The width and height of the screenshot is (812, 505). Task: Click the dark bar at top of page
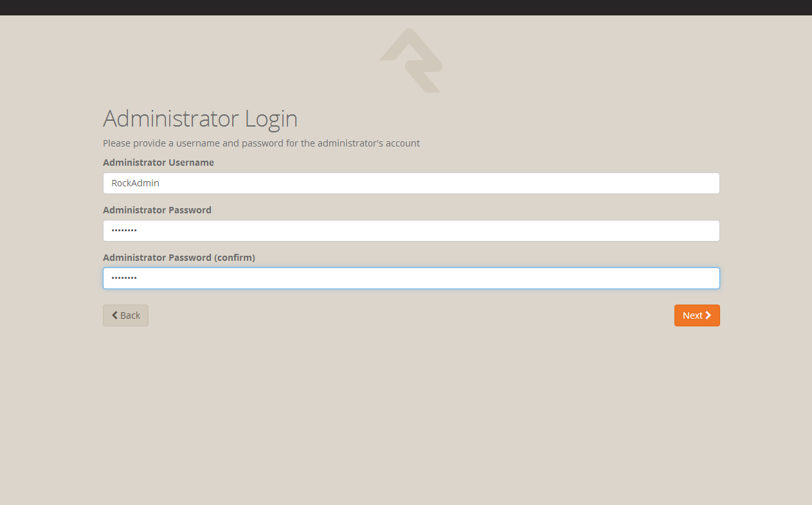pos(406,7)
